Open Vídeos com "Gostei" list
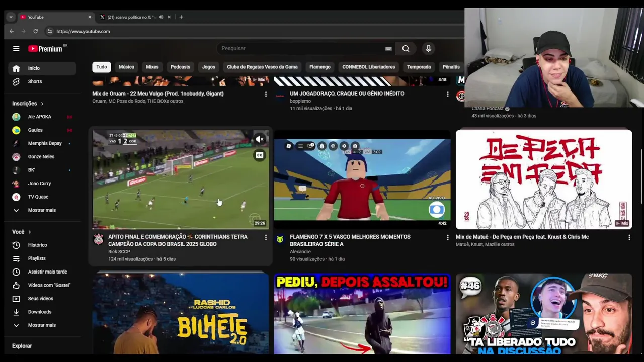This screenshot has height=362, width=644. [42, 285]
